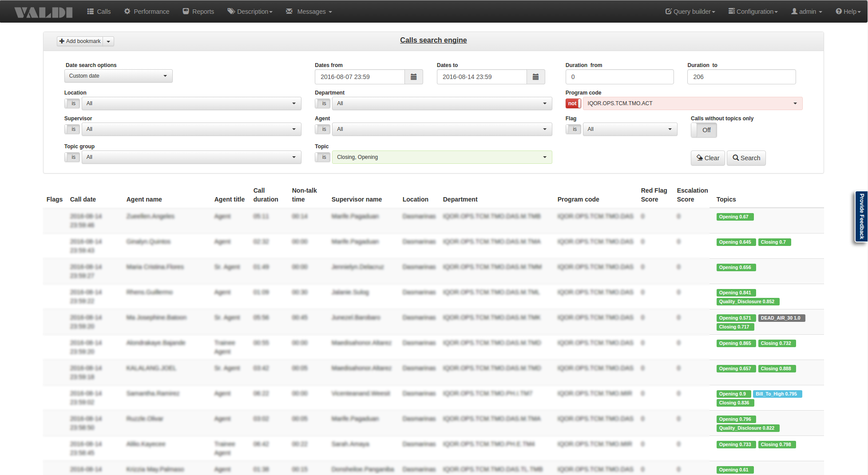Screen dimensions: 868x475
Task: Click the Opening 0.656 topic tag
Action: [x=736, y=268]
